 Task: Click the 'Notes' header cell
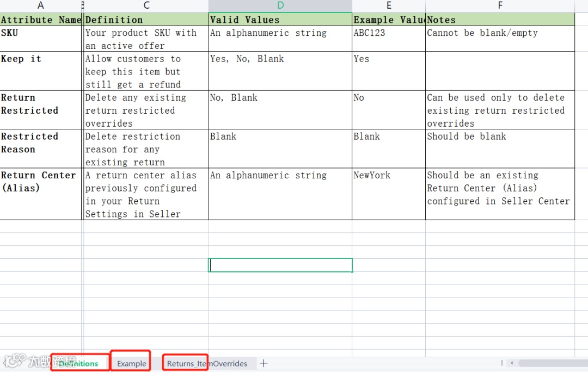(x=500, y=20)
